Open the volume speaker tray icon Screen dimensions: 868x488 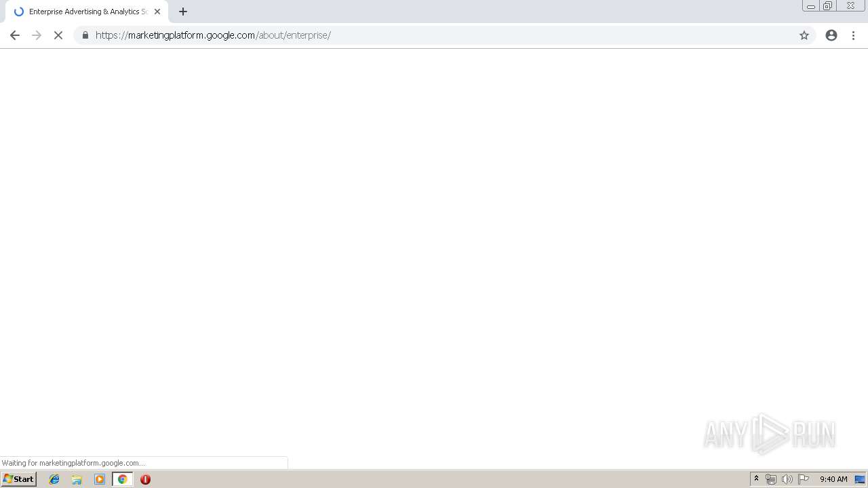[x=787, y=479]
